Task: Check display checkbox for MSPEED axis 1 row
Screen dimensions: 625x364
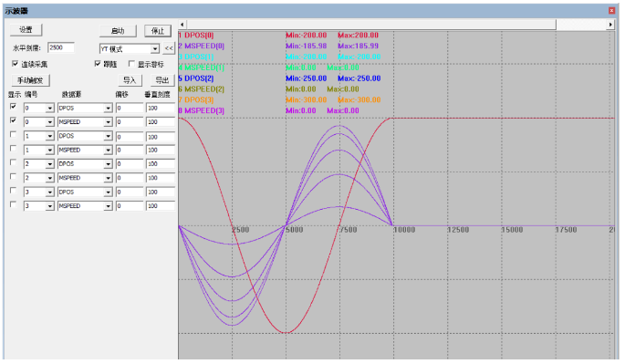Action: coord(13,149)
